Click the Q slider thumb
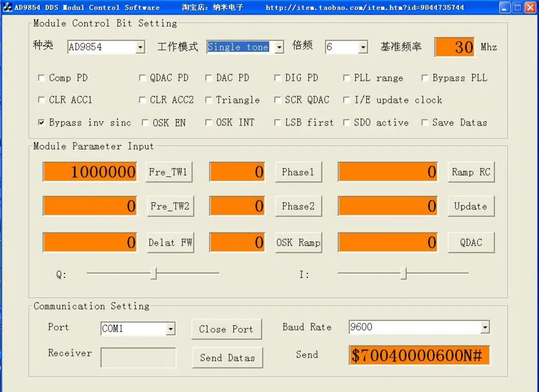 [154, 273]
